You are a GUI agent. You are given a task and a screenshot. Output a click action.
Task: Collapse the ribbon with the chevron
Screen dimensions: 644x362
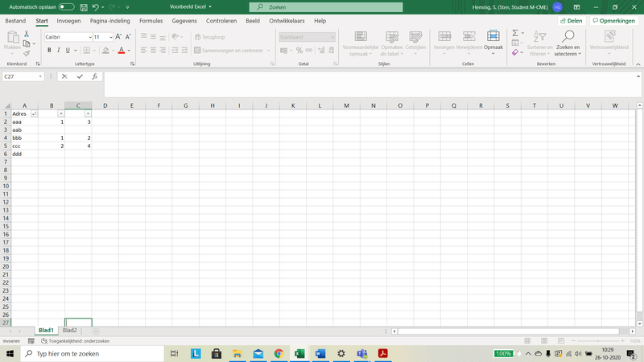coord(638,64)
